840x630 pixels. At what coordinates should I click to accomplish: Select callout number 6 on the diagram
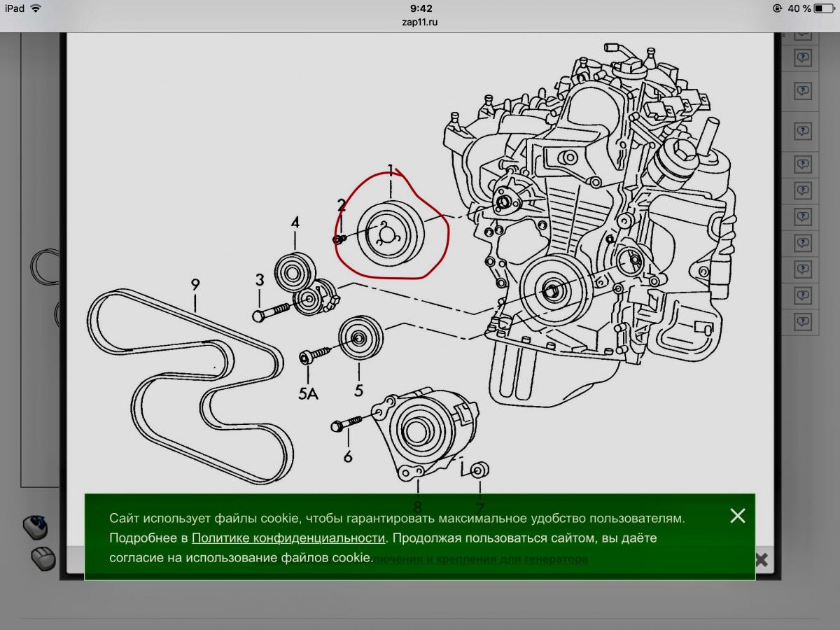(347, 457)
